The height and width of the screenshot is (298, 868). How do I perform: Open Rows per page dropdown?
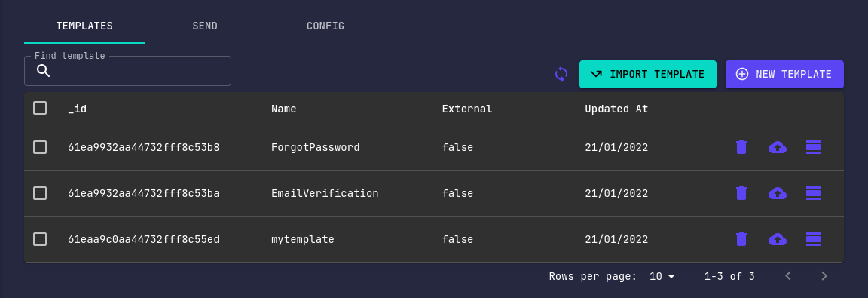click(x=662, y=276)
